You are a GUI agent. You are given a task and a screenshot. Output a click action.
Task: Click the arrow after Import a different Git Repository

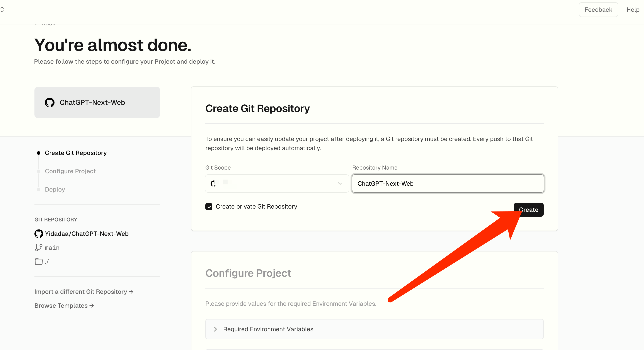[x=131, y=292]
